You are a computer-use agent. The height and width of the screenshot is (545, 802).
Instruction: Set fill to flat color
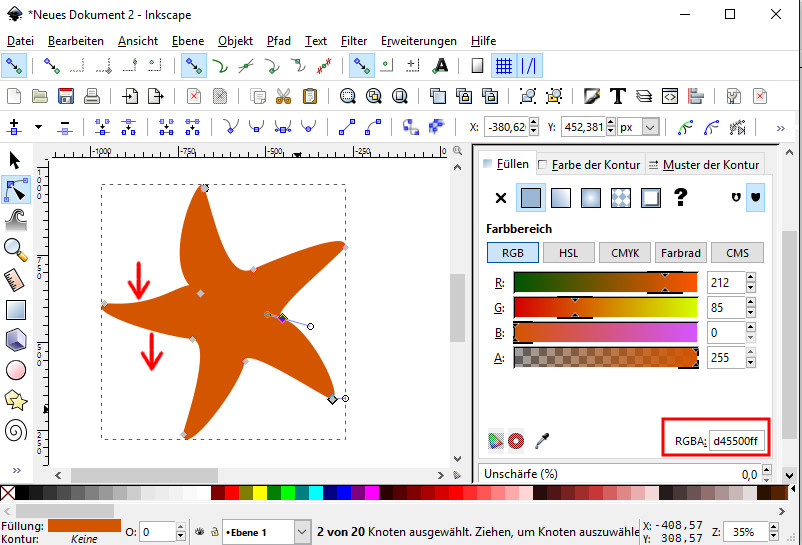click(x=531, y=197)
